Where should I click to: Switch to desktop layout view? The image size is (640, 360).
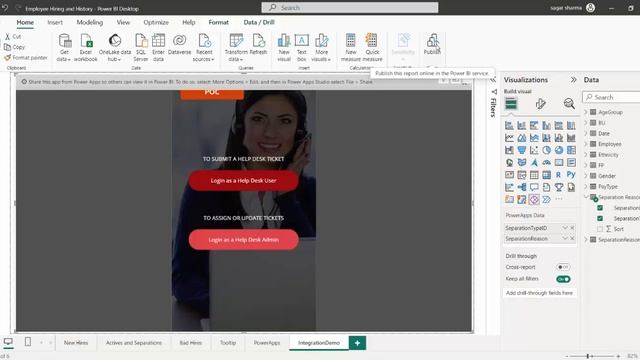8,342
